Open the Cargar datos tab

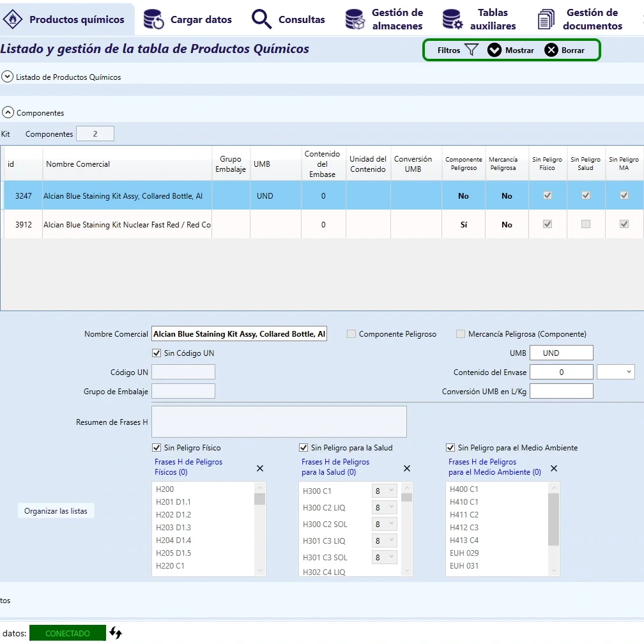coord(188,19)
